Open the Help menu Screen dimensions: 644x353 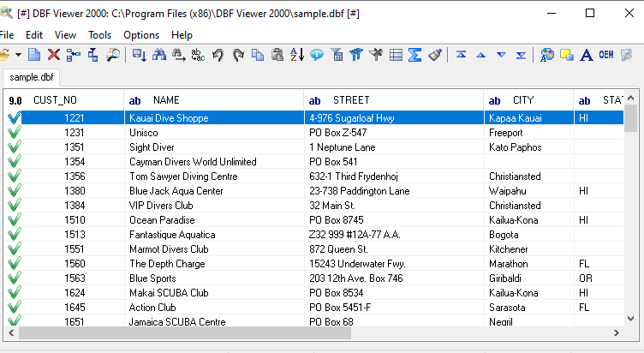click(x=182, y=35)
